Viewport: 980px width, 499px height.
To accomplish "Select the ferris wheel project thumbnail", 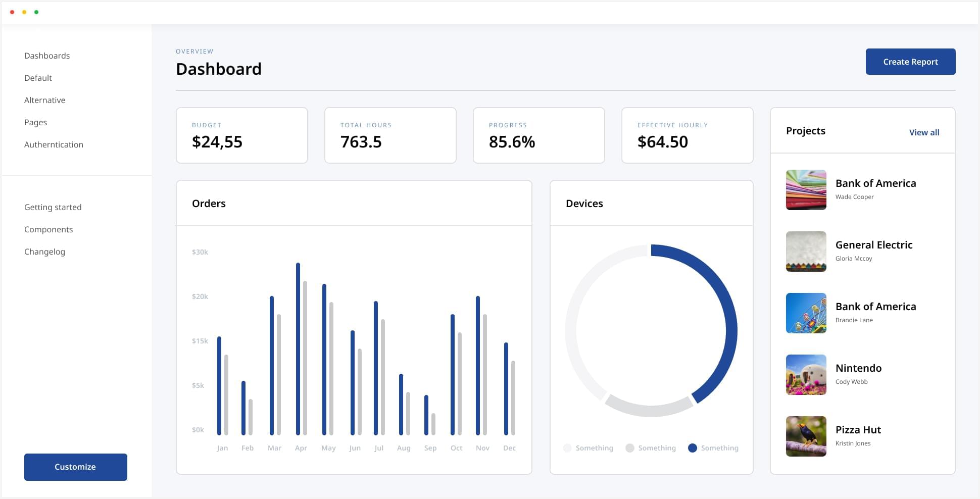I will tap(806, 313).
